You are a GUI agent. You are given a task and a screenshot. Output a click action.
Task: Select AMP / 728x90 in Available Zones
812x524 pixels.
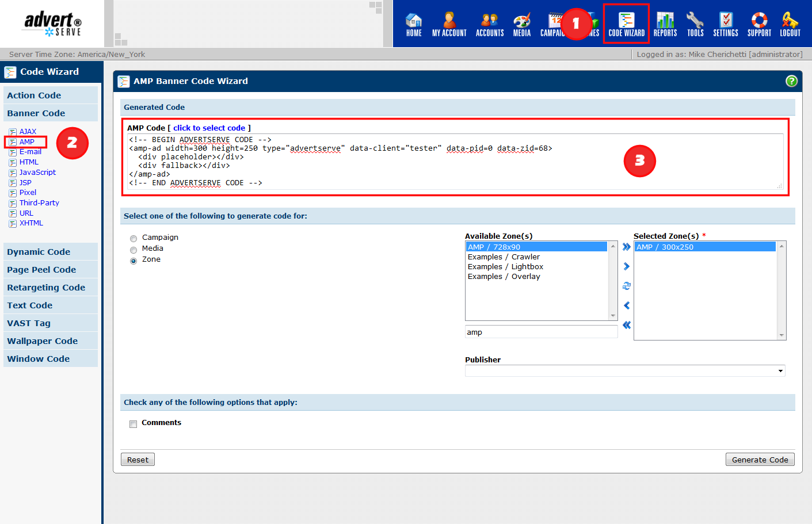click(536, 247)
